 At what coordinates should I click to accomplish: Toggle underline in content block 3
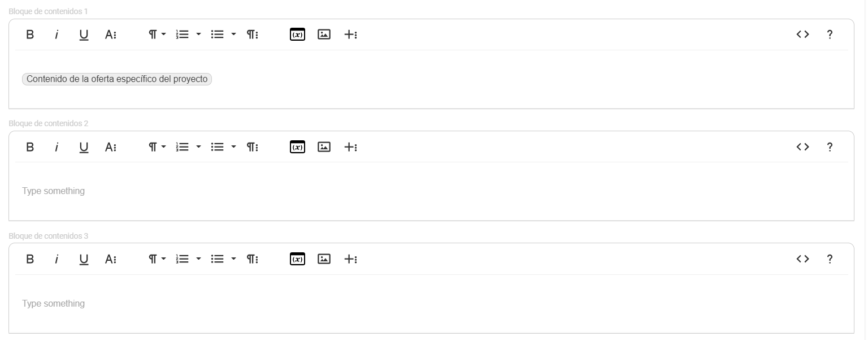pyautogui.click(x=84, y=259)
